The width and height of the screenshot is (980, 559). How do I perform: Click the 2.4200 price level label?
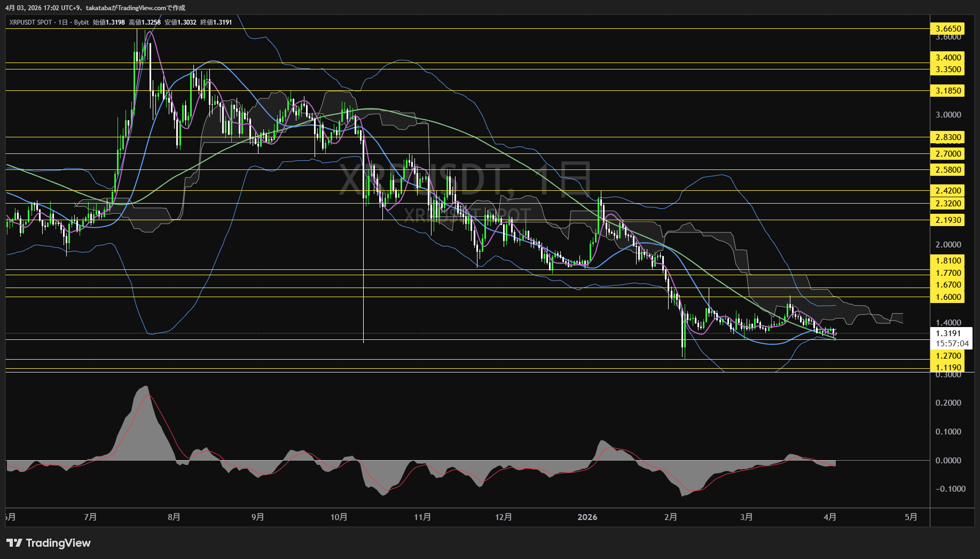pos(948,191)
